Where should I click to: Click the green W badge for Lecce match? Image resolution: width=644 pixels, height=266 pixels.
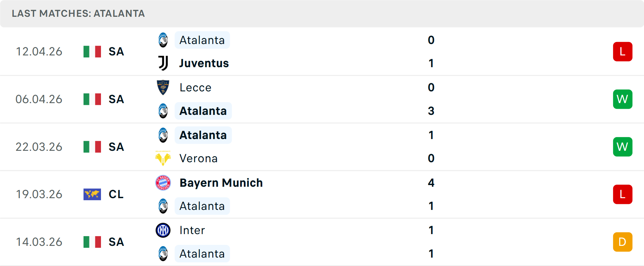623,99
